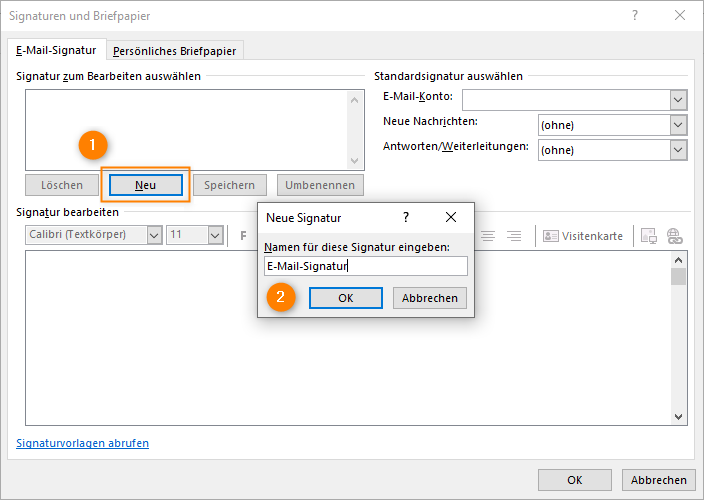
Task: Click the help question mark in Neue Signatur
Action: (406, 217)
